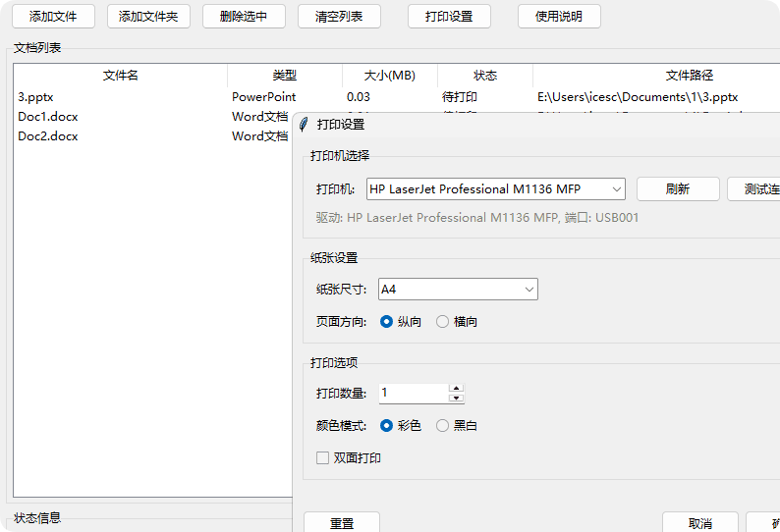Increase 打印数量 with the up arrow
The width and height of the screenshot is (780, 532).
point(456,389)
